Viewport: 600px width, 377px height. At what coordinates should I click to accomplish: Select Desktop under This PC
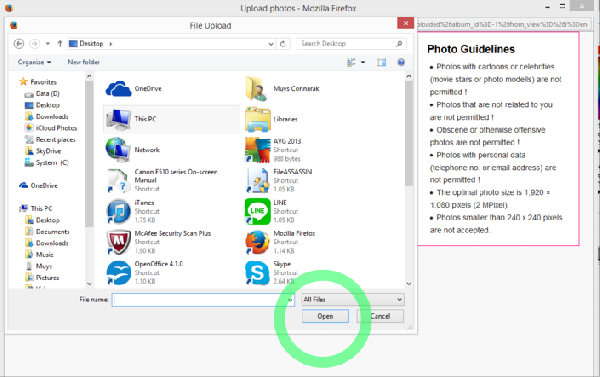pyautogui.click(x=42, y=220)
